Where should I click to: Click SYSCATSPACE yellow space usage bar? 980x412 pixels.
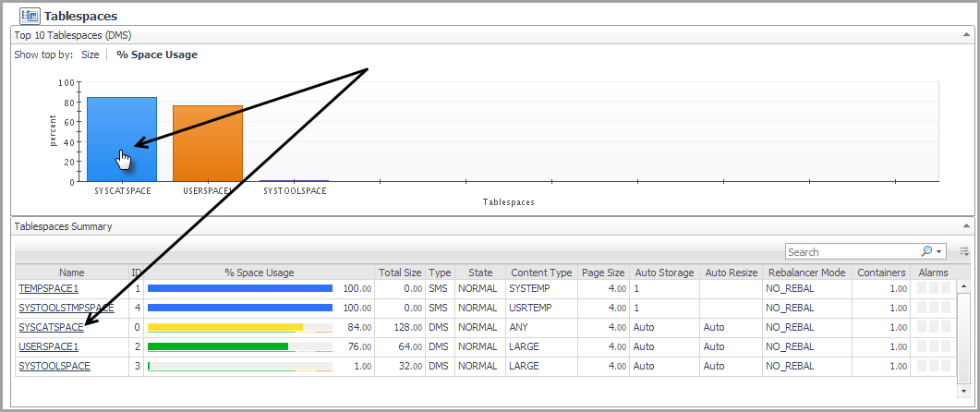pyautogui.click(x=225, y=327)
